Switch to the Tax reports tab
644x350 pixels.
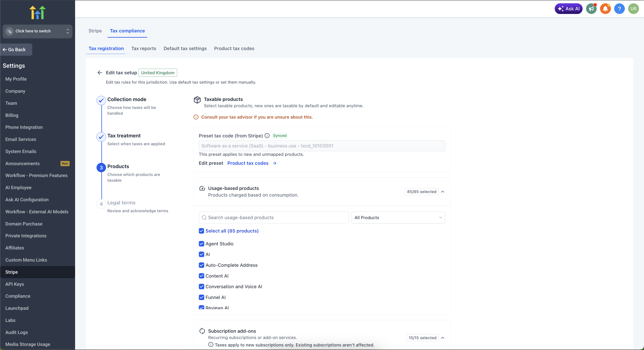pos(143,48)
